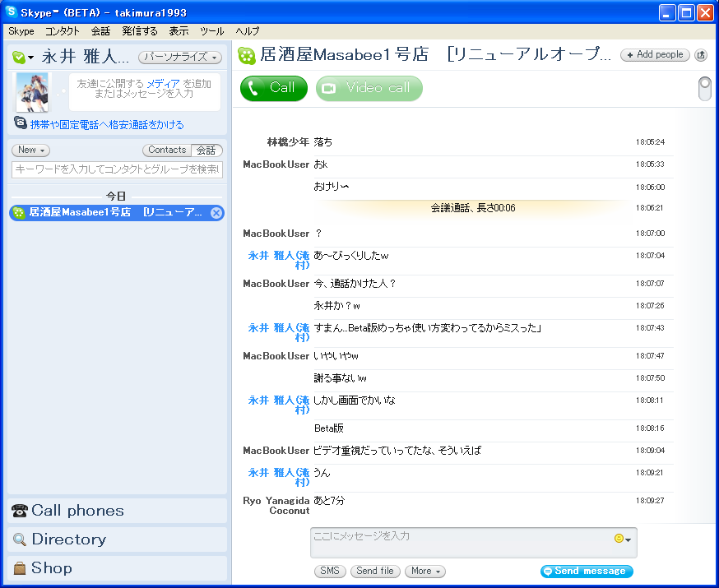719x588 pixels.
Task: Click the SMS button
Action: (330, 571)
